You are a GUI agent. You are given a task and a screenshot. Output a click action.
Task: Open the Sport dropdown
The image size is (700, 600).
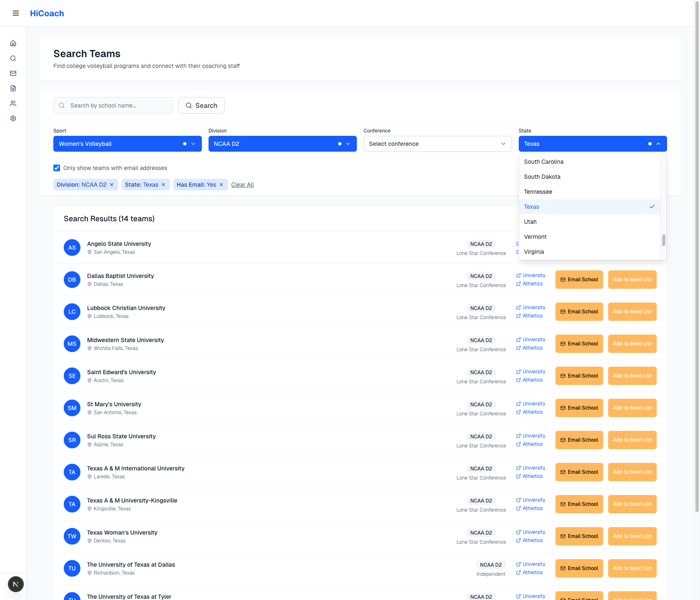coord(127,144)
